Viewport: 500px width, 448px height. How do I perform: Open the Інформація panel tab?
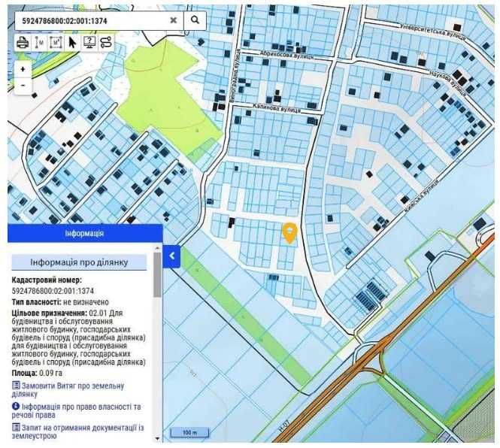pyautogui.click(x=85, y=234)
